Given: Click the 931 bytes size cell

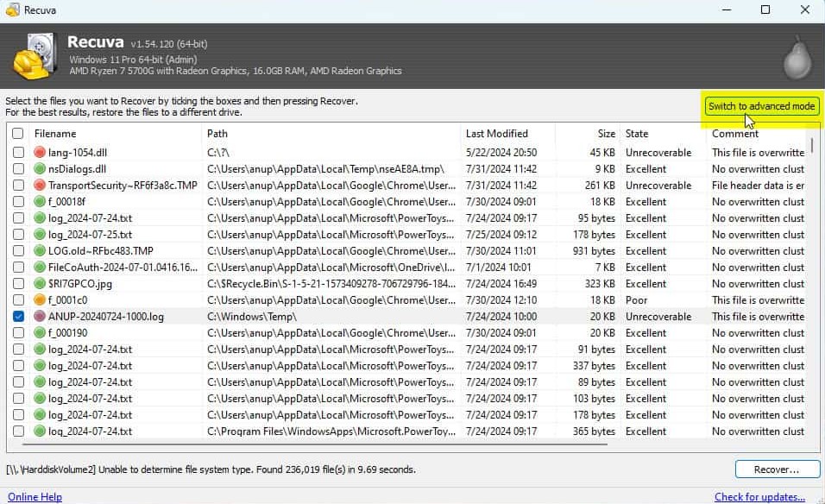Looking at the screenshot, I should (594, 251).
